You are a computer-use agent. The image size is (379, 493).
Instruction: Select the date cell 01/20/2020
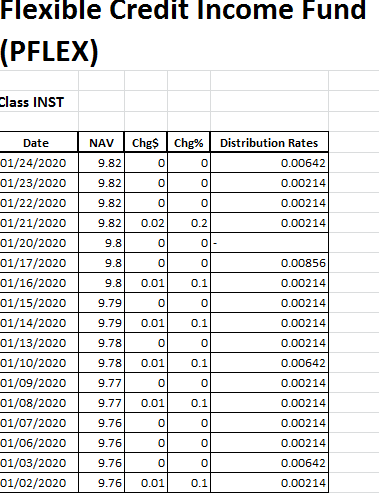coord(39,243)
